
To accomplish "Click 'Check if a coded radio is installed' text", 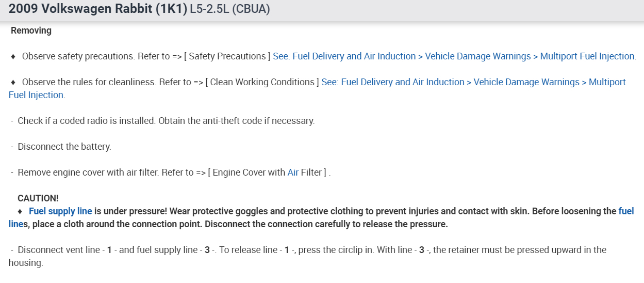I will tap(86, 121).
